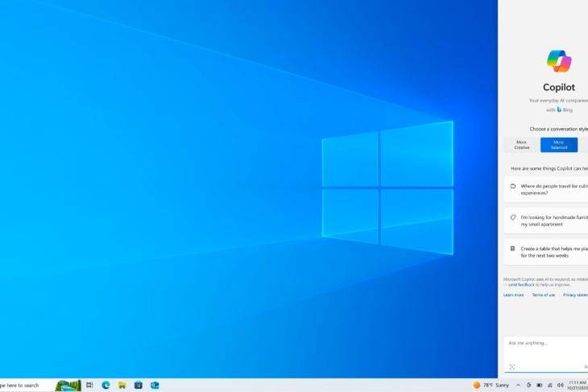
Task: Click the table icon on planning suggestion
Action: [512, 249]
